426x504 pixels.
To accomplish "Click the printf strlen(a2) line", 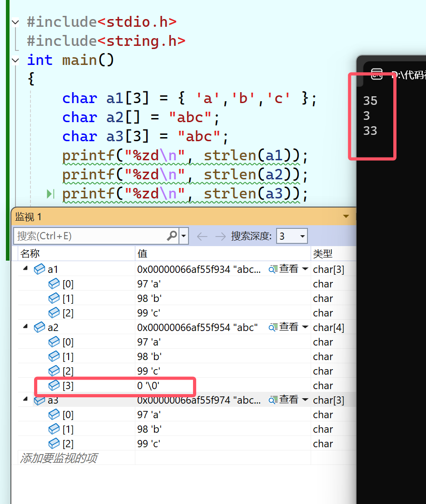I will tap(185, 175).
